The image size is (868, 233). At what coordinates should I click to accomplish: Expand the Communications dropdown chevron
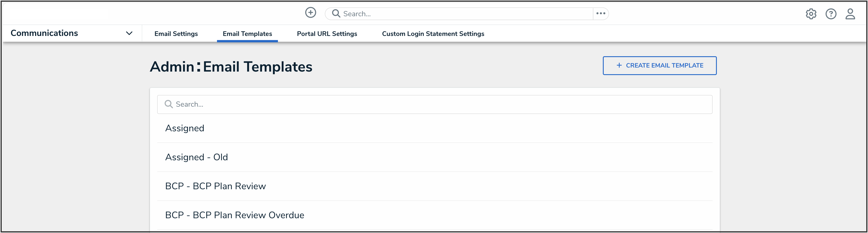(129, 33)
